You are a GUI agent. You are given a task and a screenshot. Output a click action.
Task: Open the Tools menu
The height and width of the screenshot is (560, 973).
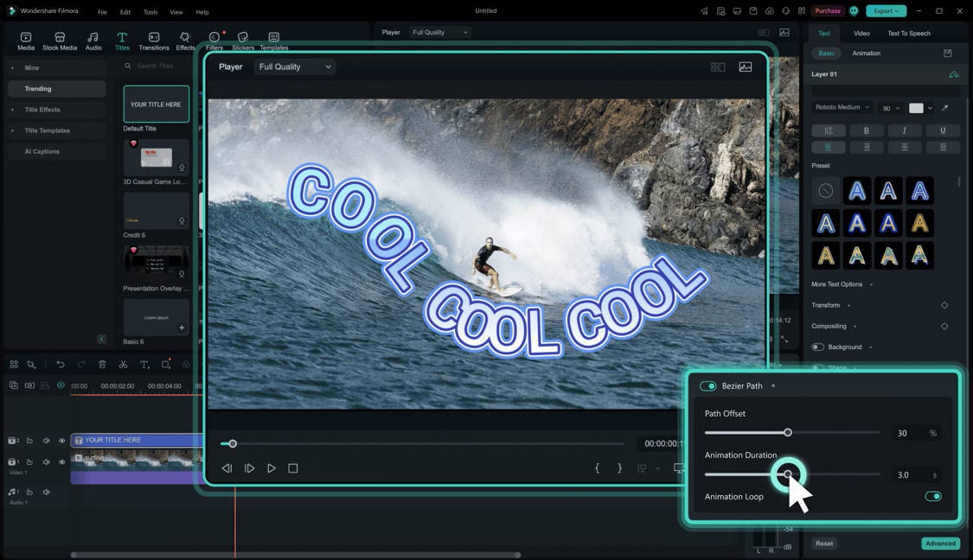(x=150, y=12)
